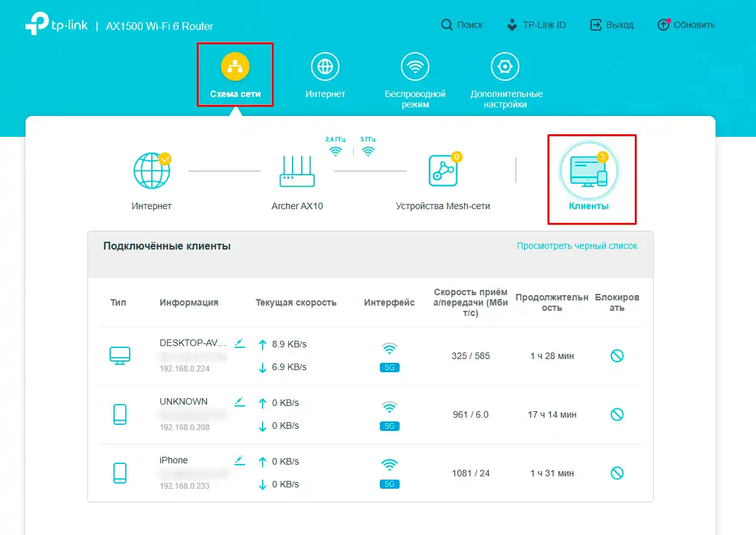Viewport: 756px width, 535px height.
Task: Block the iPhone client
Action: point(617,473)
